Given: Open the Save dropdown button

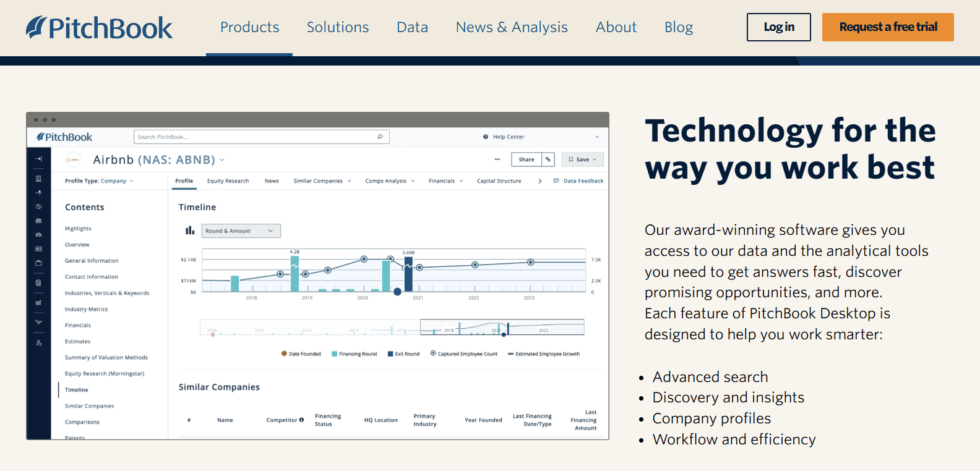Looking at the screenshot, I should pyautogui.click(x=582, y=159).
